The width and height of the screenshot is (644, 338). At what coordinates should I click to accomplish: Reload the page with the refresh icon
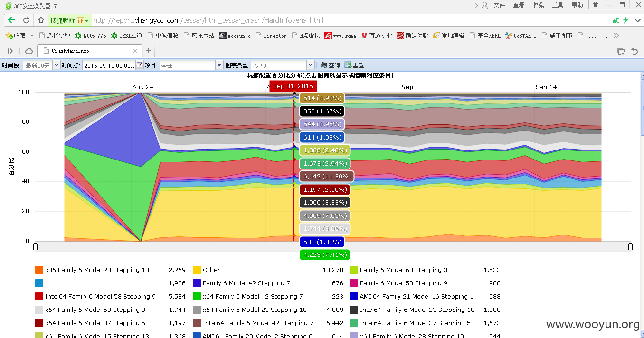26,20
